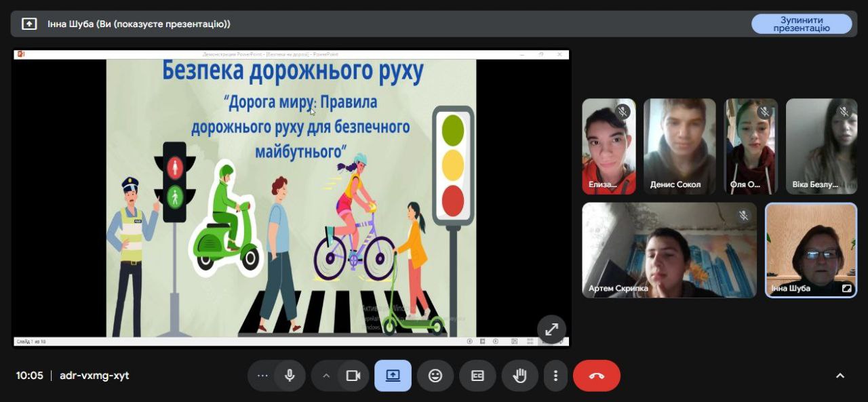Raise your hand in the meeting
The height and width of the screenshot is (402, 868).
[x=519, y=376]
